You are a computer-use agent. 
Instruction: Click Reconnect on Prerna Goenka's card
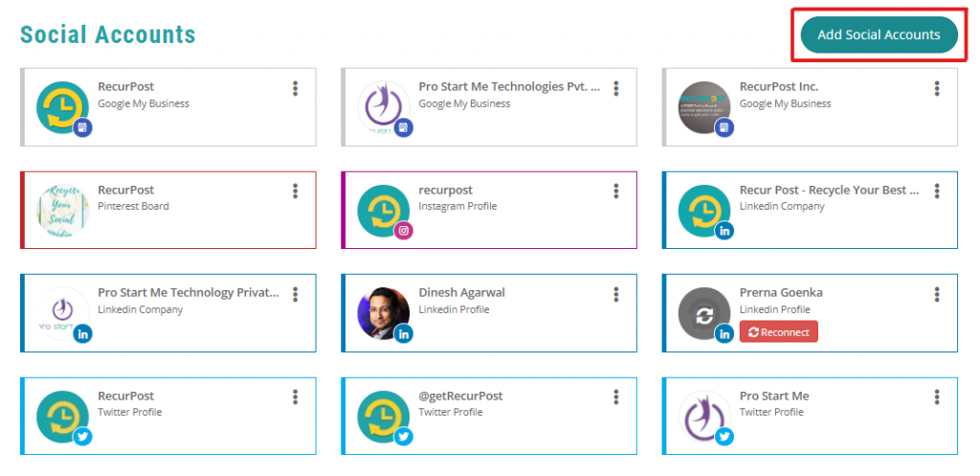(x=778, y=332)
